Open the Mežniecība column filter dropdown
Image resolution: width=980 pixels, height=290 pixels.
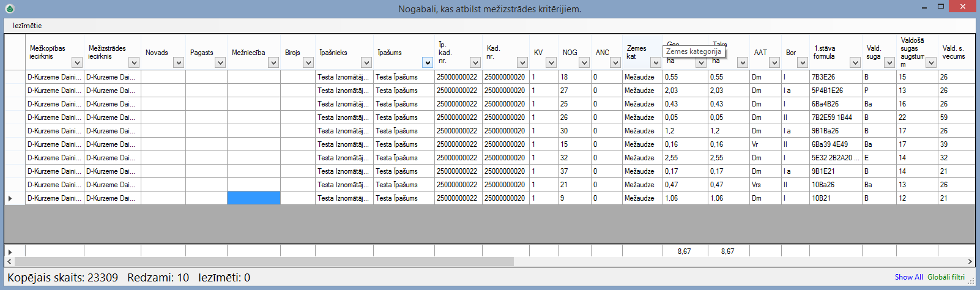[x=273, y=62]
